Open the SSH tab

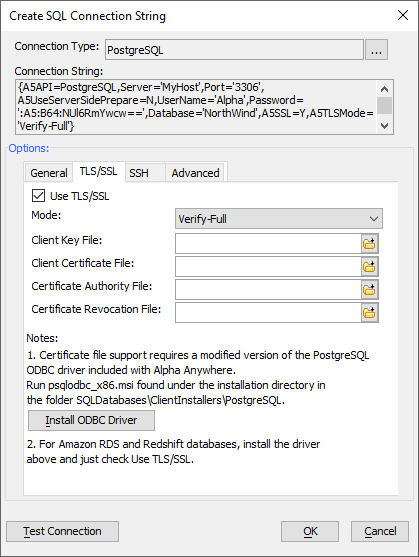click(139, 173)
